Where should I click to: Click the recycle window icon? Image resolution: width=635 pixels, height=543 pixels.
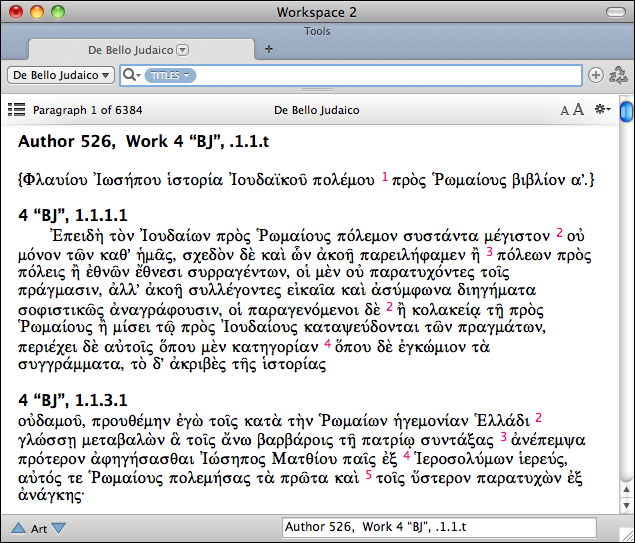click(x=617, y=75)
